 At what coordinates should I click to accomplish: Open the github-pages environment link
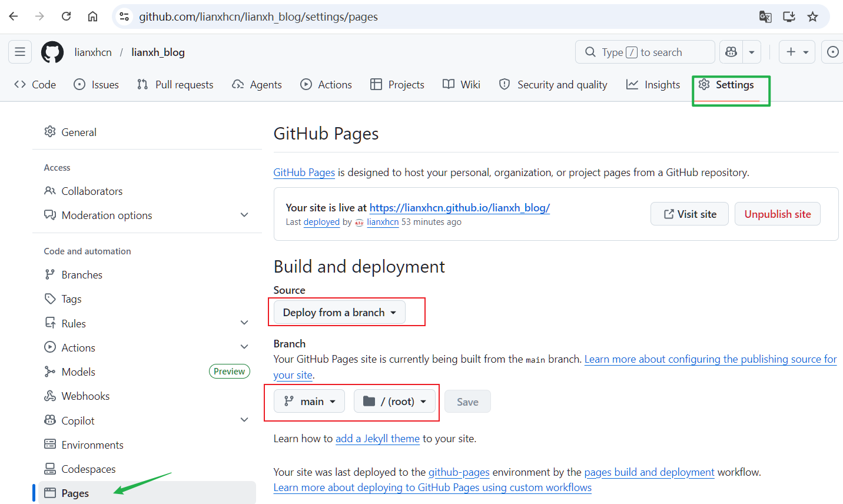(459, 472)
